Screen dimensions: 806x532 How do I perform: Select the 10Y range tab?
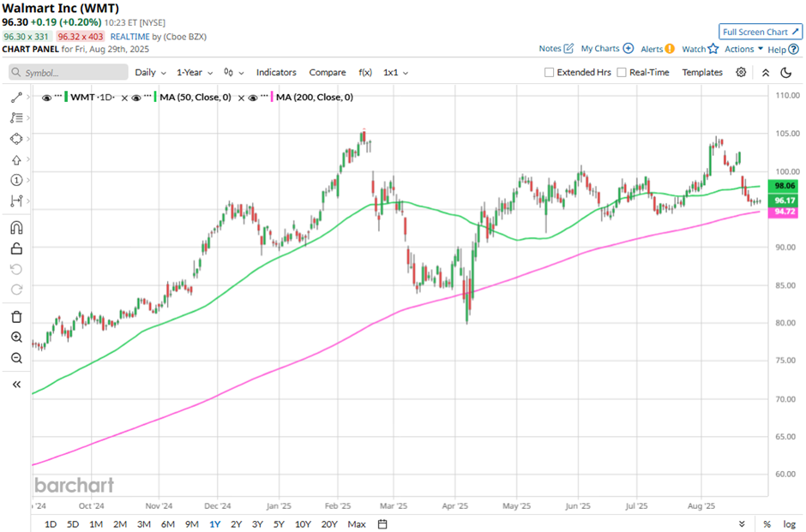click(x=303, y=523)
